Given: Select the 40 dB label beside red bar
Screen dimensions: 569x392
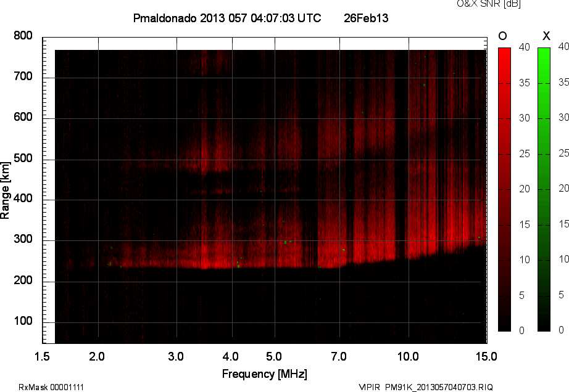Looking at the screenshot, I should (525, 47).
